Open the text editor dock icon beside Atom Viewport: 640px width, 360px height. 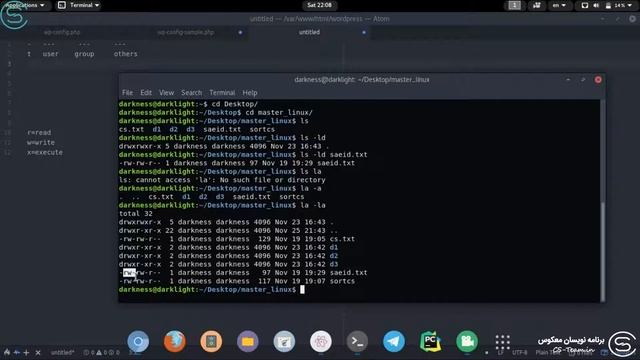click(x=284, y=341)
